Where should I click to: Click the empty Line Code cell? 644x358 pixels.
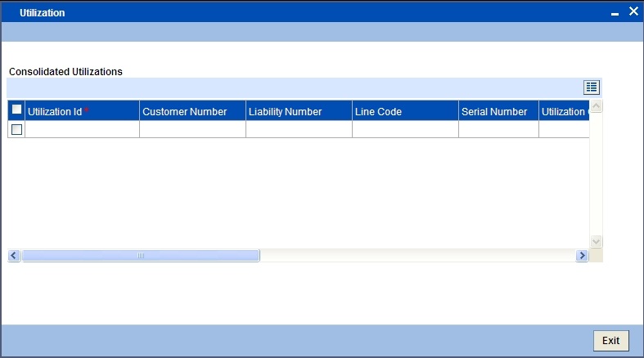tap(405, 129)
